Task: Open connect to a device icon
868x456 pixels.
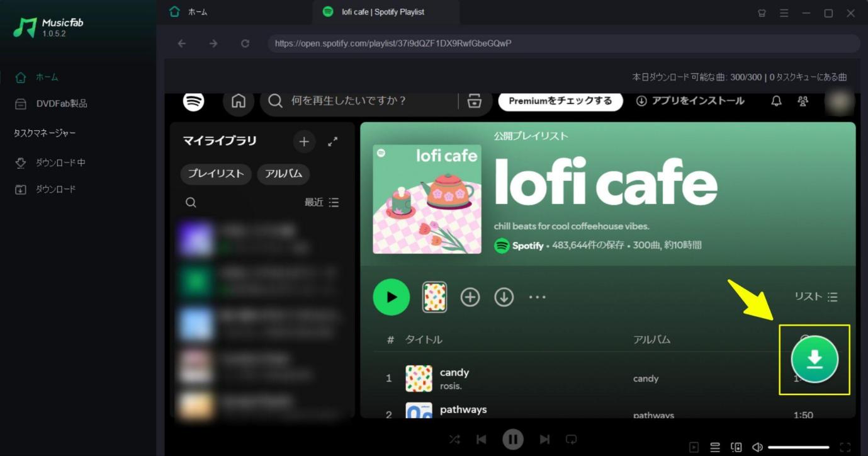Action: click(x=736, y=447)
